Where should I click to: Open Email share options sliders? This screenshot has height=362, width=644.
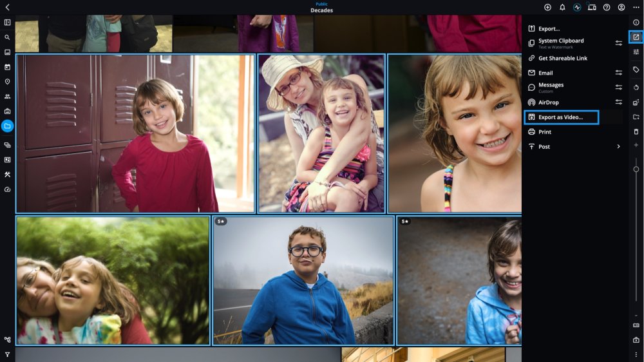[x=618, y=73]
